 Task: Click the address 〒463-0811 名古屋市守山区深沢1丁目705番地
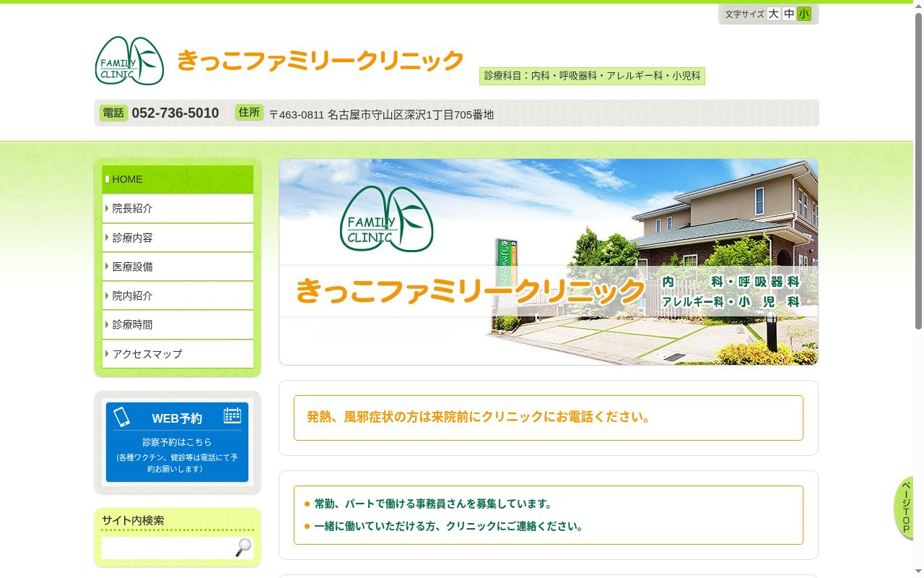pyautogui.click(x=381, y=114)
